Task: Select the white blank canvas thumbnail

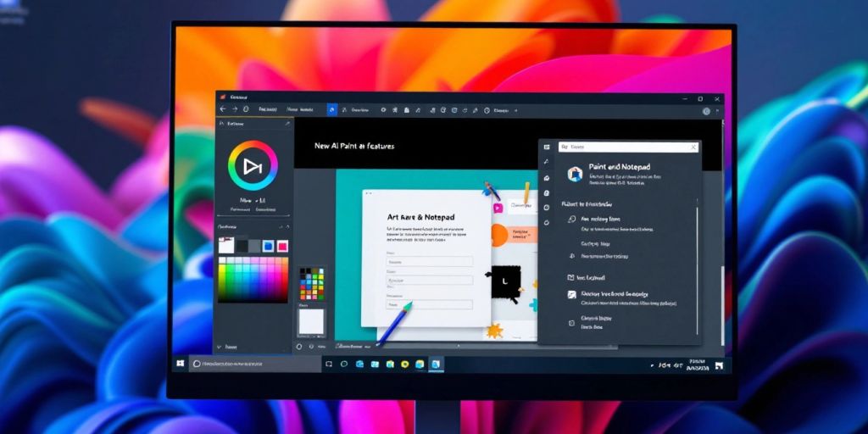Action: [311, 321]
